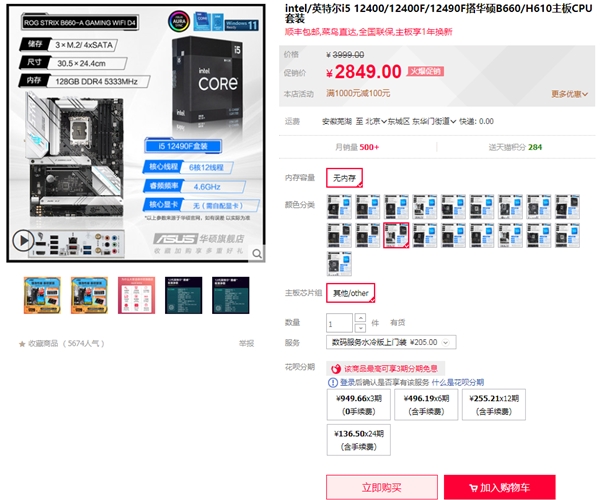This screenshot has height=500, width=600.
Task: Open the 北京 destination city dropdown
Action: (376, 121)
